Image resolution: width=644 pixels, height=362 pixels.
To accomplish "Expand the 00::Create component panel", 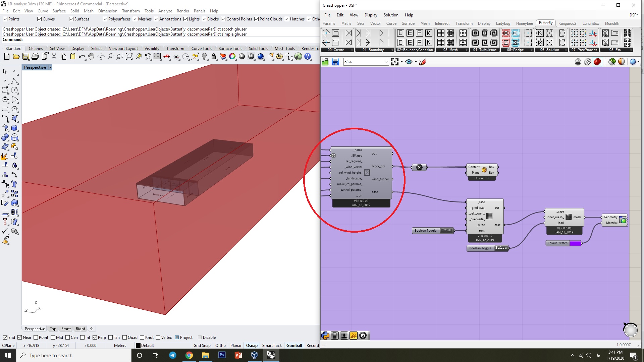I will point(352,50).
